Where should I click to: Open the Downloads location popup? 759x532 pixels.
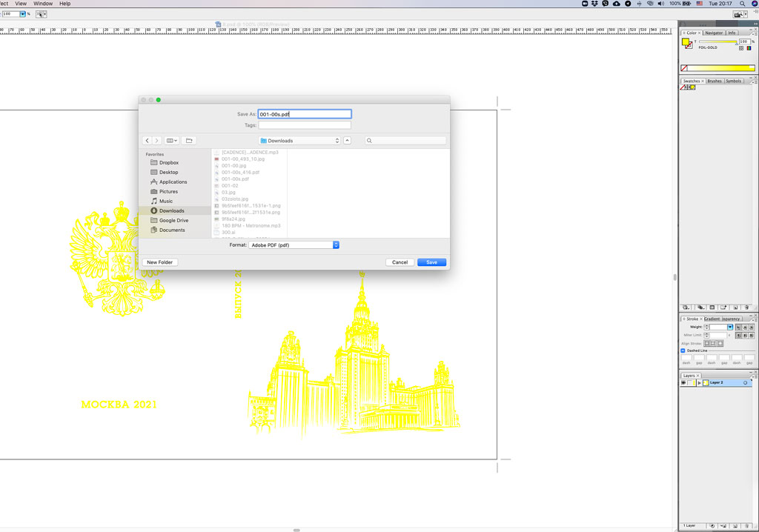tap(299, 141)
